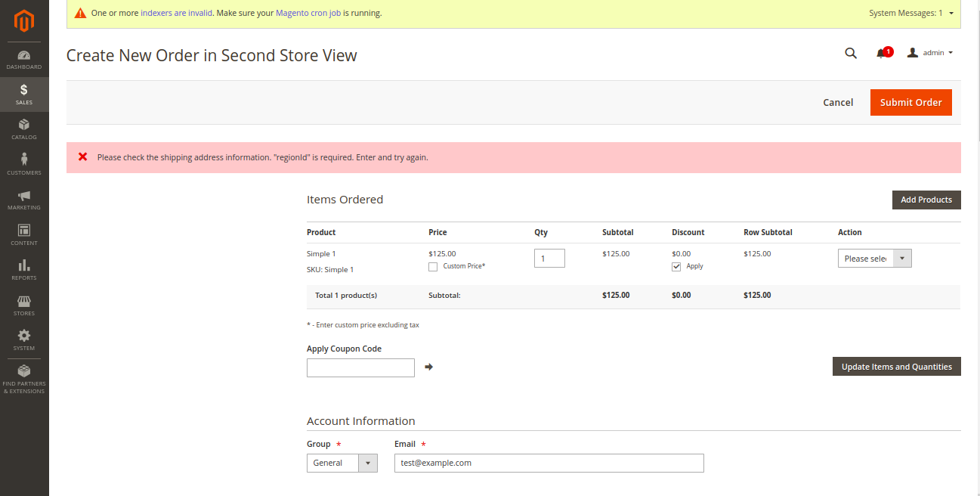The height and width of the screenshot is (496, 980).
Task: Open the Dashboard sidebar item
Action: [x=24, y=60]
